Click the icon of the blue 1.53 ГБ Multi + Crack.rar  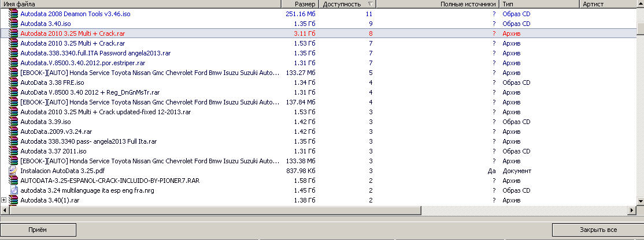pos(13,43)
